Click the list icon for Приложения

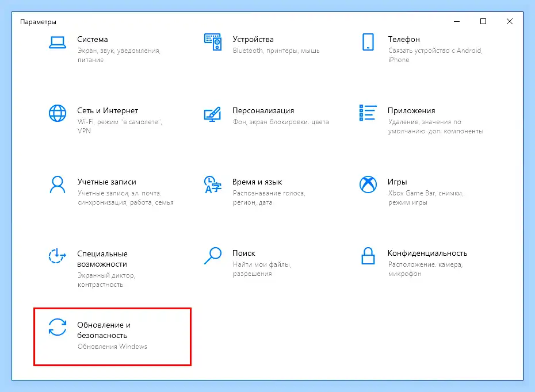(368, 113)
